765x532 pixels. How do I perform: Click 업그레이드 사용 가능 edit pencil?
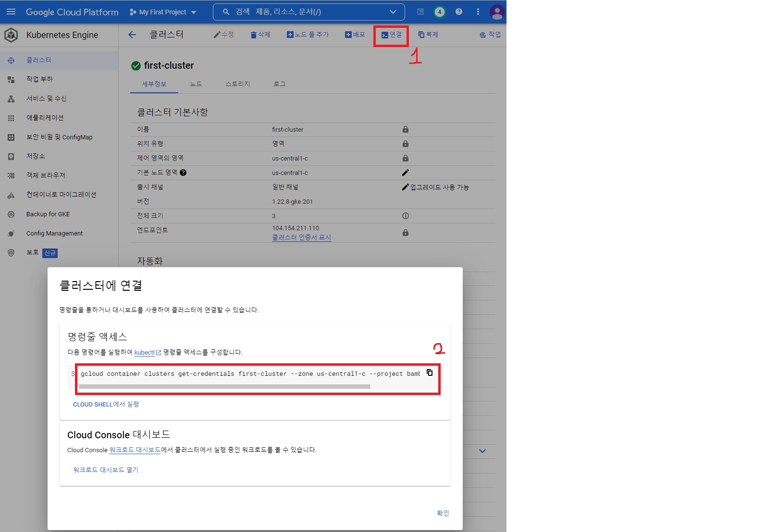tap(406, 187)
